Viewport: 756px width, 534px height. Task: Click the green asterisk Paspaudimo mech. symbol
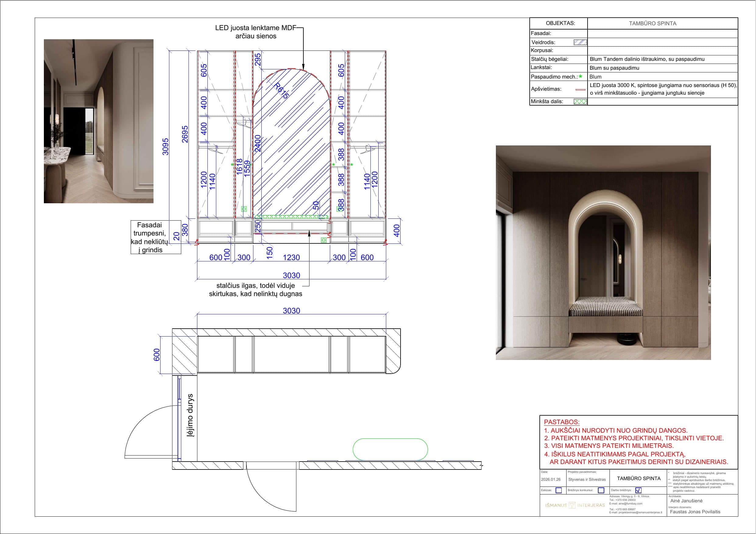tap(581, 76)
